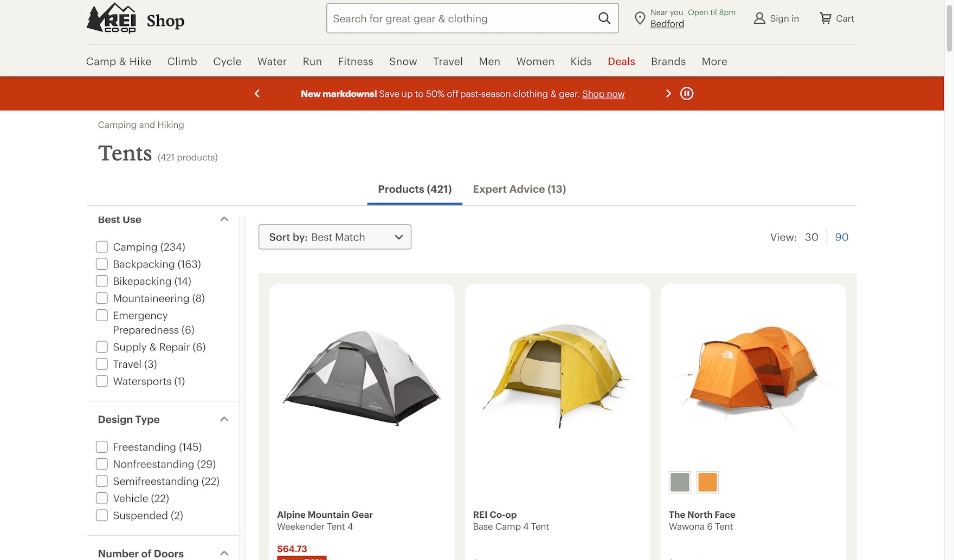Screen dimensions: 954x560
Task: Collapse the Best Use filter section
Action: point(224,219)
